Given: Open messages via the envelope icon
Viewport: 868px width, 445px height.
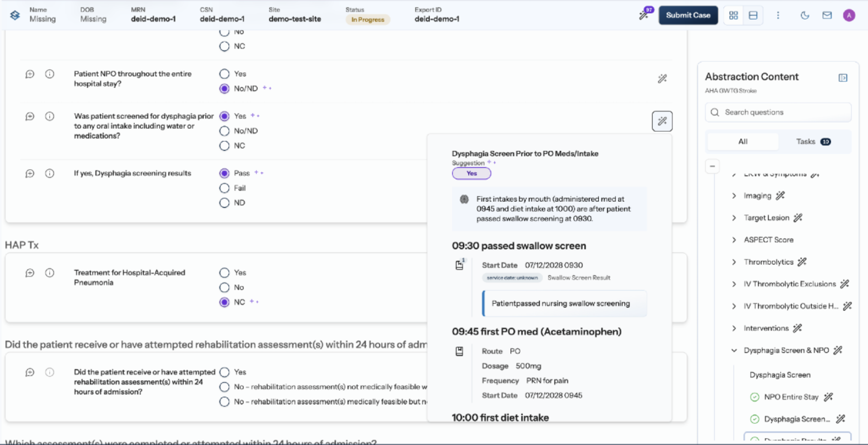Looking at the screenshot, I should (827, 15).
